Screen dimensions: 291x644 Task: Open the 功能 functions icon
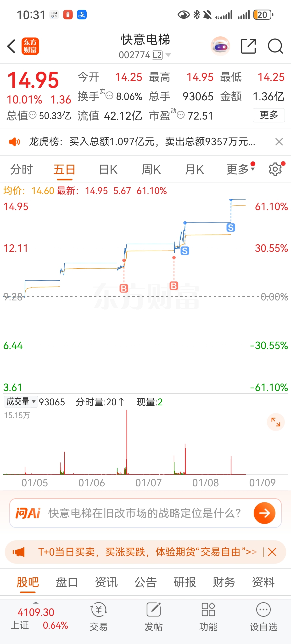pos(208,616)
